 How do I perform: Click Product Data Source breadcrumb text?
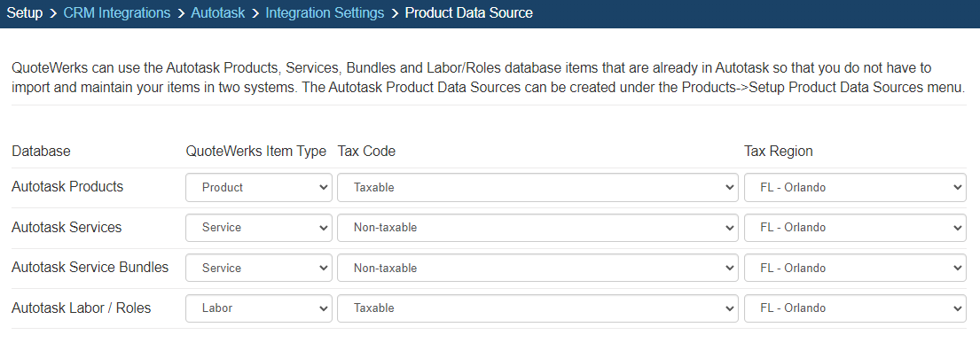pos(469,12)
